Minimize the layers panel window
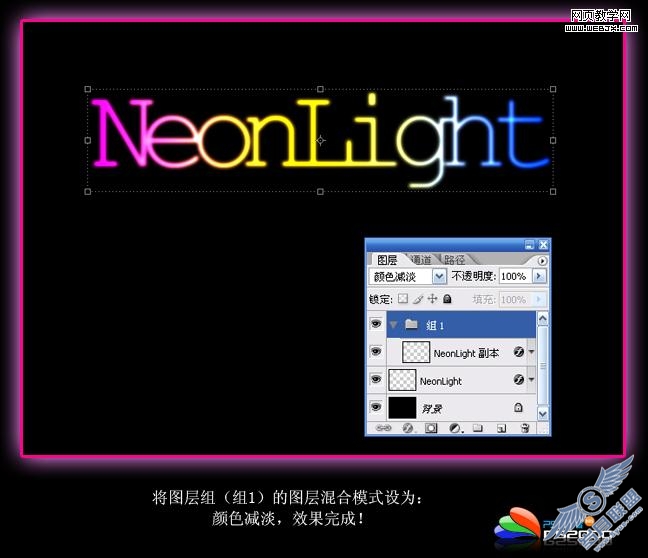This screenshot has width=648, height=558. click(x=529, y=245)
